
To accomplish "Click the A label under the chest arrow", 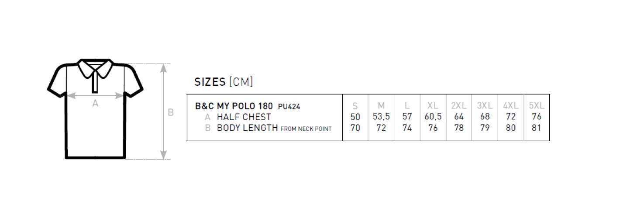I will (x=95, y=104).
